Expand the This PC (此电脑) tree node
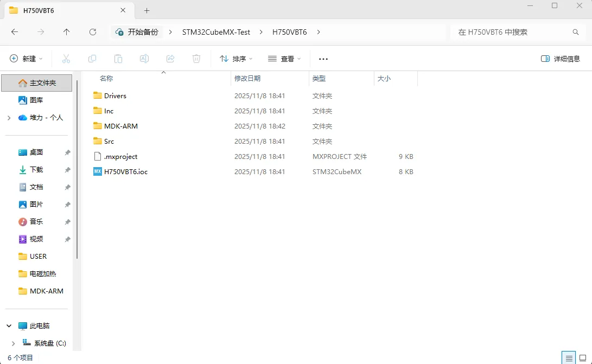The image size is (592, 364). click(x=9, y=326)
